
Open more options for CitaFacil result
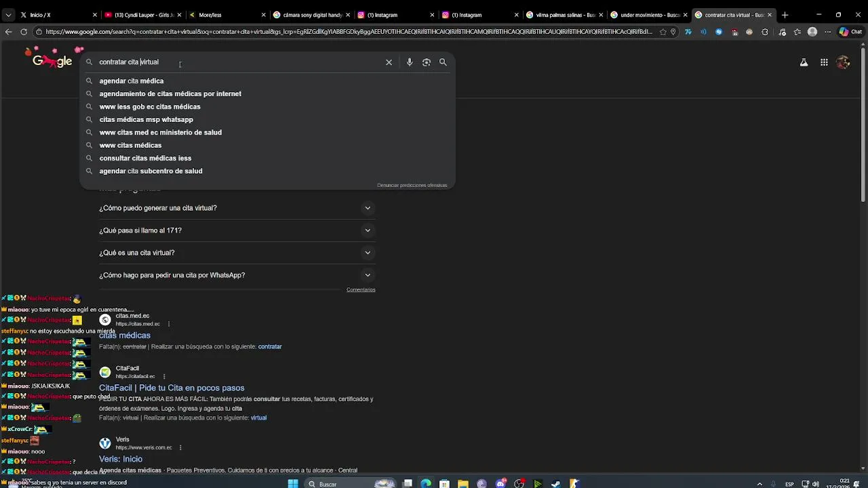click(x=164, y=376)
